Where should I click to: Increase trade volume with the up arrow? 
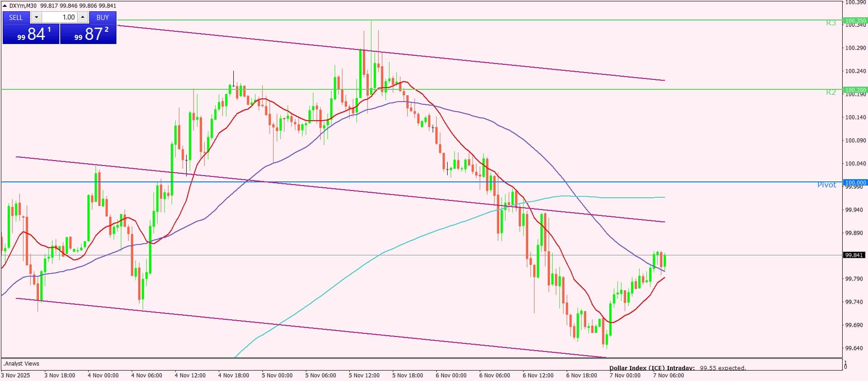[82, 18]
